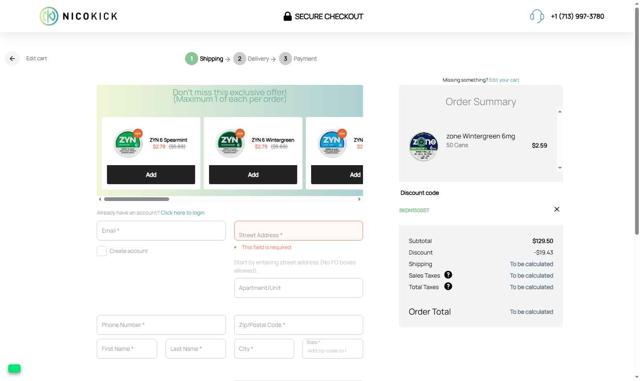The height and width of the screenshot is (381, 640).
Task: Click the page vertical scrollbar
Action: (637, 122)
